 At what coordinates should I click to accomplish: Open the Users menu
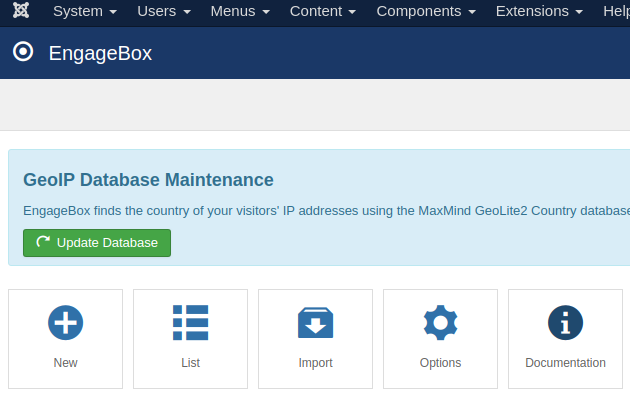164,11
